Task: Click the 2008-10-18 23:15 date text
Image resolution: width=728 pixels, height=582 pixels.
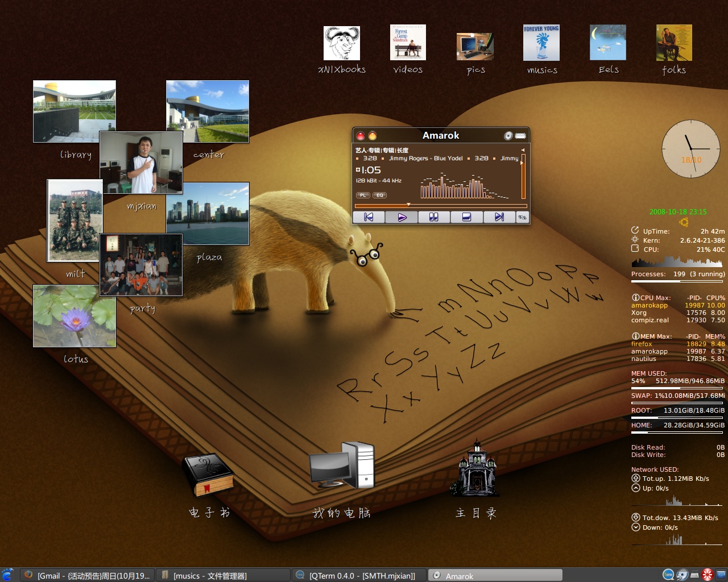Action: [x=678, y=212]
